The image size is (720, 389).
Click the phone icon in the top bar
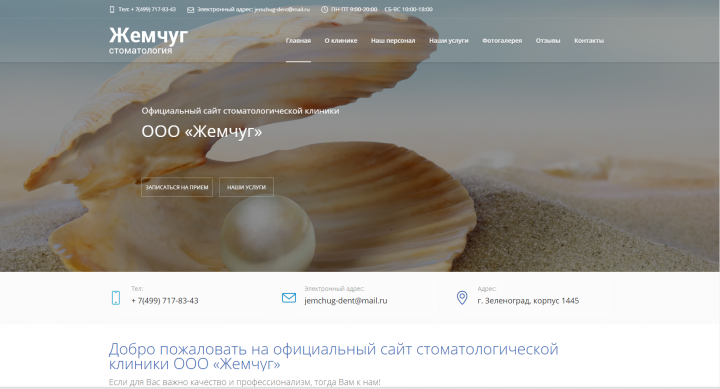tap(112, 9)
